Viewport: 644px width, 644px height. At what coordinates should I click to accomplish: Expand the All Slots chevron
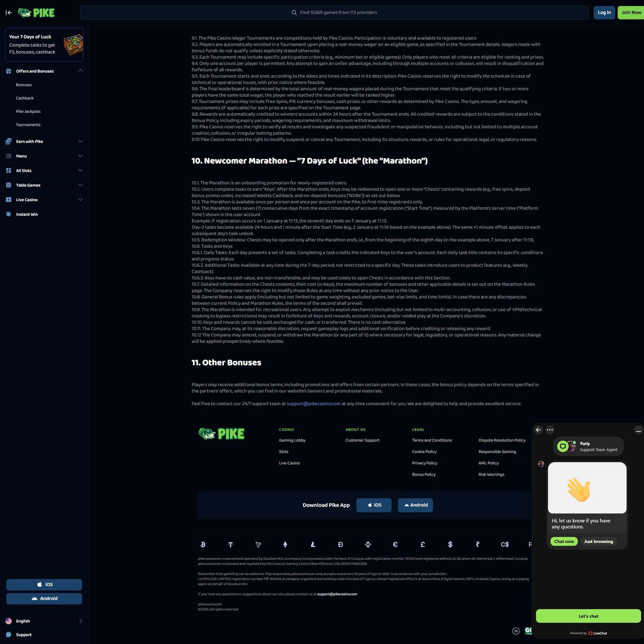[x=80, y=171]
